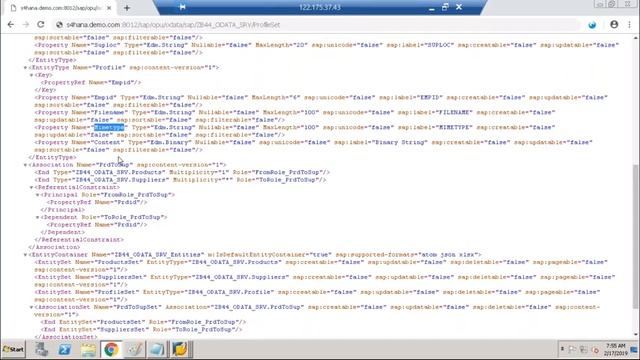Launch PowerShell from the taskbar
This screenshot has width=640, height=360.
64,349
